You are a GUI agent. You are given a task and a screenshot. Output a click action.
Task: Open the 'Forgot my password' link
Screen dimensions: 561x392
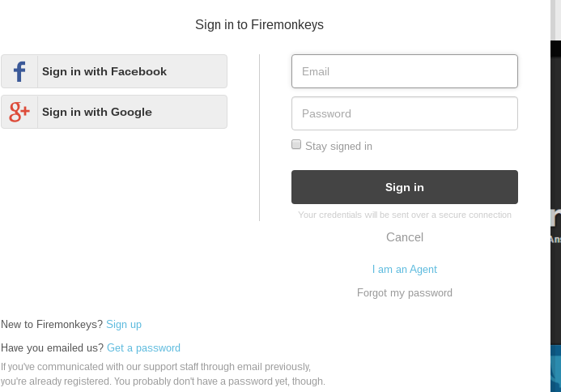(405, 292)
